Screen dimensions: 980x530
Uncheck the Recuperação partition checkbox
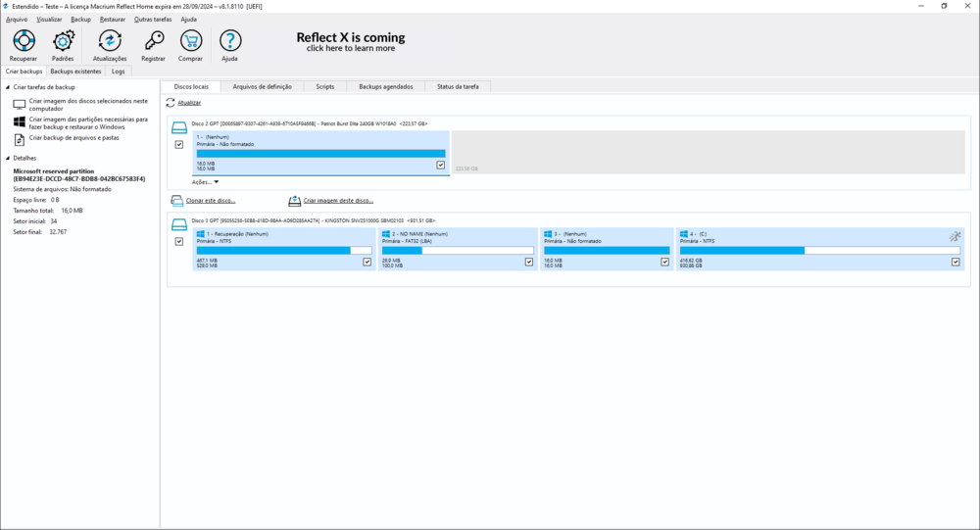tap(367, 262)
